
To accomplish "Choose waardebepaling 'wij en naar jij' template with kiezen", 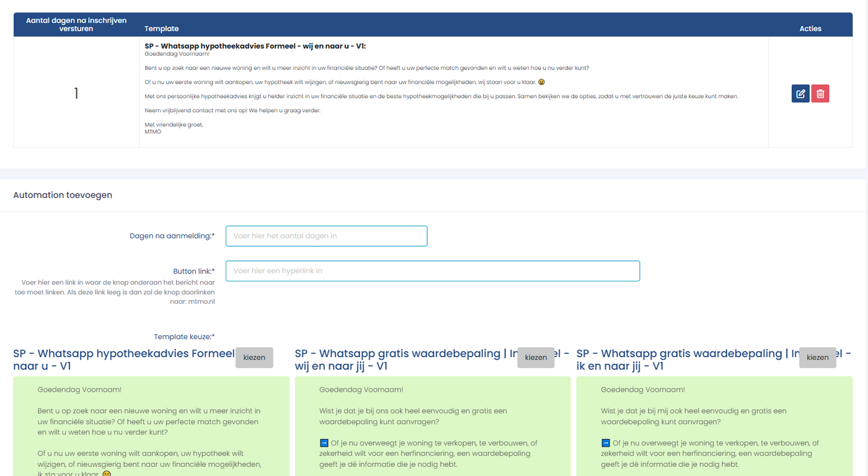I will point(536,358).
